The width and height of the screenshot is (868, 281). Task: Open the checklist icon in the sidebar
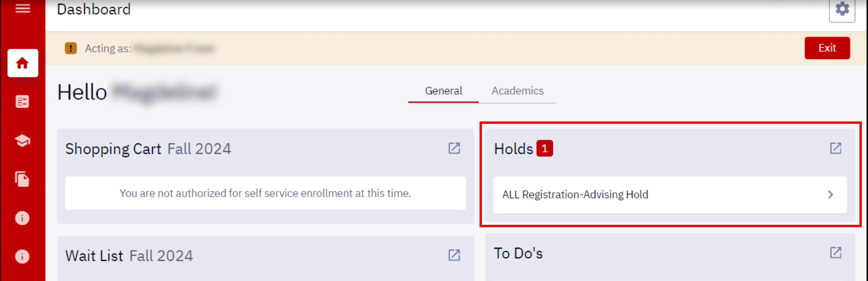pos(22,101)
